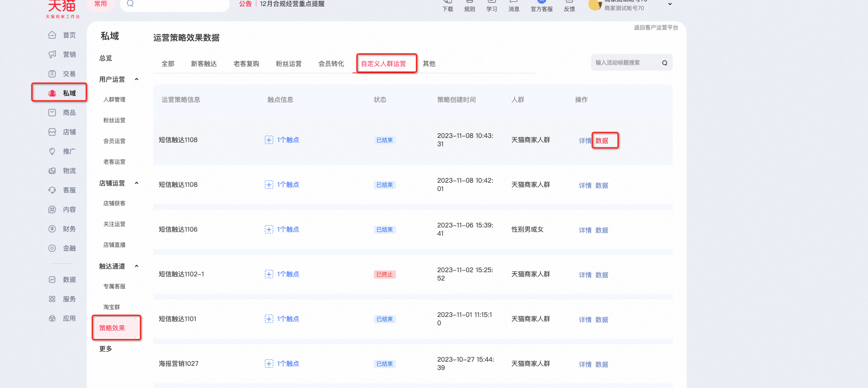The height and width of the screenshot is (388, 868).
Task: Click 详情 for the 短信触达1102-1 row
Action: pos(585,275)
